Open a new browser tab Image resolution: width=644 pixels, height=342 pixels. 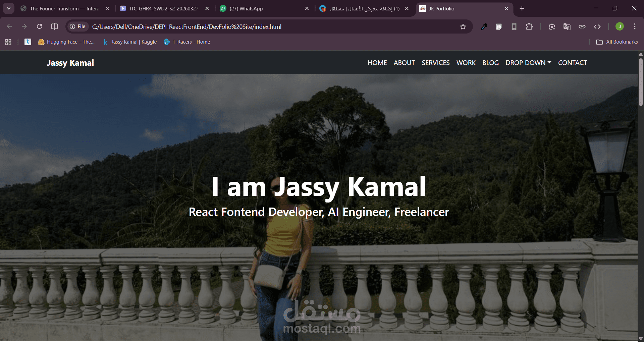click(522, 9)
